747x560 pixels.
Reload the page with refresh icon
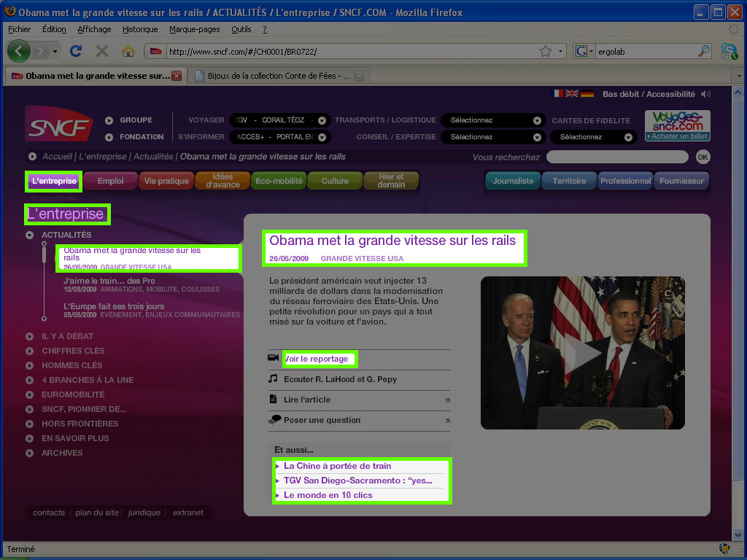(x=76, y=51)
